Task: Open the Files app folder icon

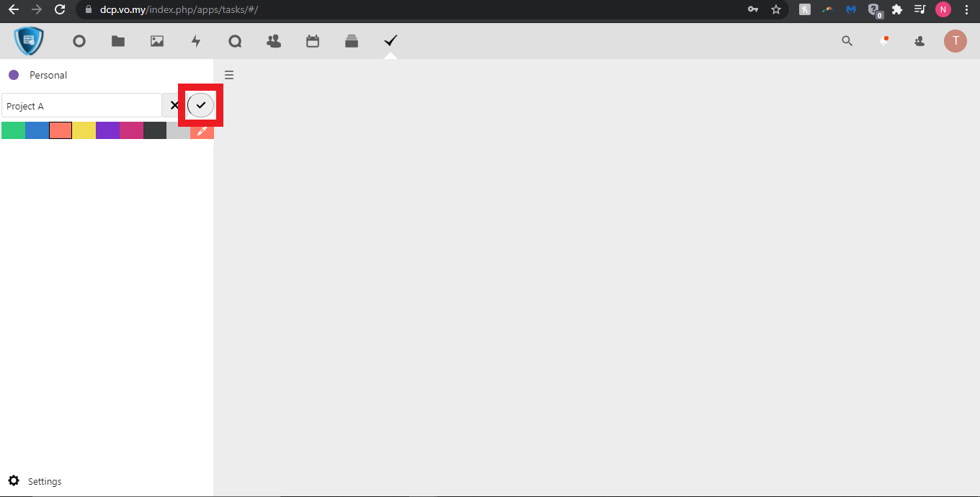Action: click(118, 41)
